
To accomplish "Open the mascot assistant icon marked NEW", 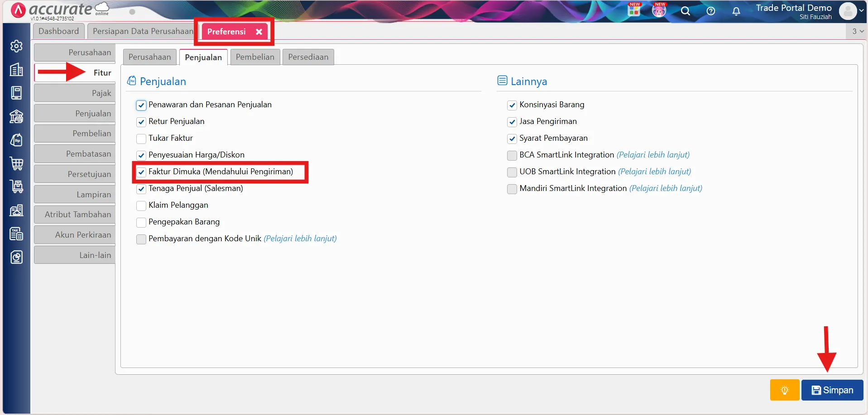I will pos(659,10).
